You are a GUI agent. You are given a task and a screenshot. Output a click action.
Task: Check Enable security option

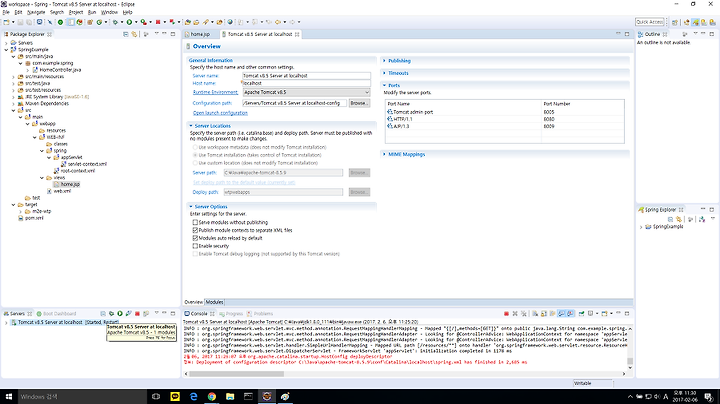point(195,246)
